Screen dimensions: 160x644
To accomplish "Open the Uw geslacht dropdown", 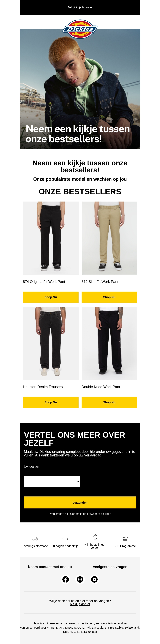I will tap(52, 481).
